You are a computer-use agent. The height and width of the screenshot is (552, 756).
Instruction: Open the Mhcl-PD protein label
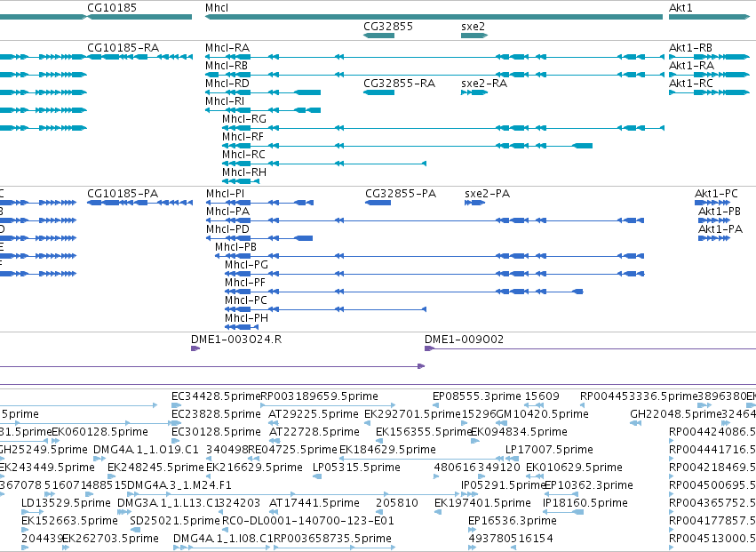click(227, 229)
